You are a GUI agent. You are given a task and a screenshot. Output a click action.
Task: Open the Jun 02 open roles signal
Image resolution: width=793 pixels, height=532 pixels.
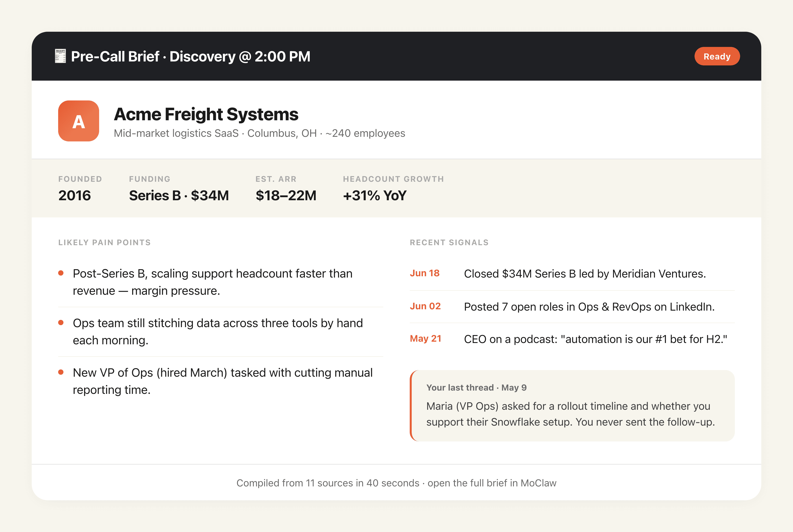(572, 307)
